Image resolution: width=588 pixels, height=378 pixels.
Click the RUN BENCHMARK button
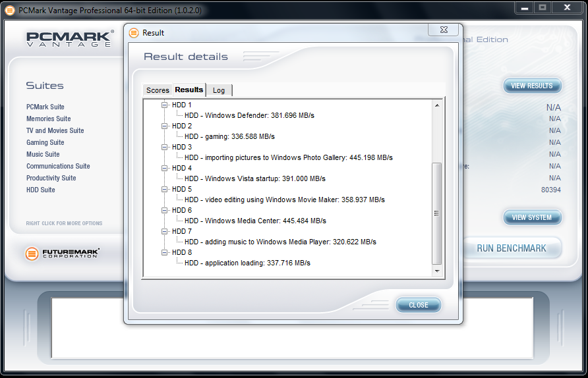(x=512, y=248)
